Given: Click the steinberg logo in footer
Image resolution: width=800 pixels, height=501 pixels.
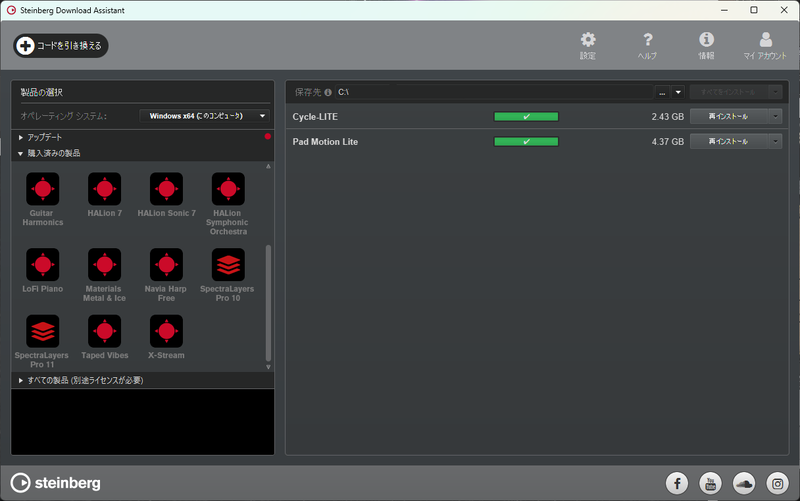Looking at the screenshot, I should click(56, 483).
